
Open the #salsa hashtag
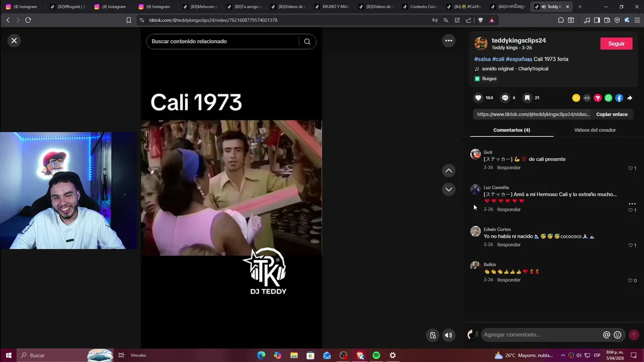(x=482, y=59)
